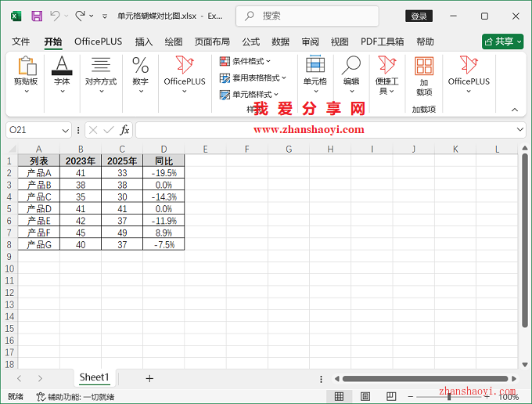The height and width of the screenshot is (404, 532).
Task: Click the Add-ins icon
Action: [x=424, y=76]
